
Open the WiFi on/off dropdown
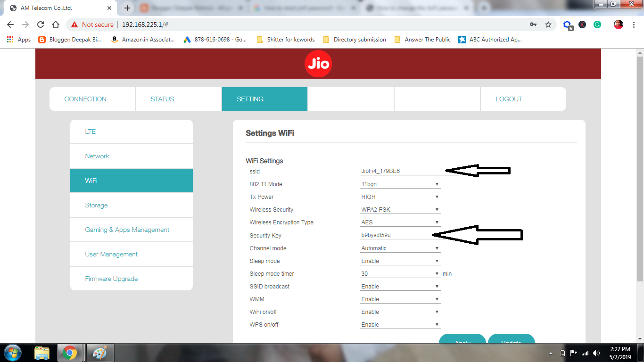[400, 312]
